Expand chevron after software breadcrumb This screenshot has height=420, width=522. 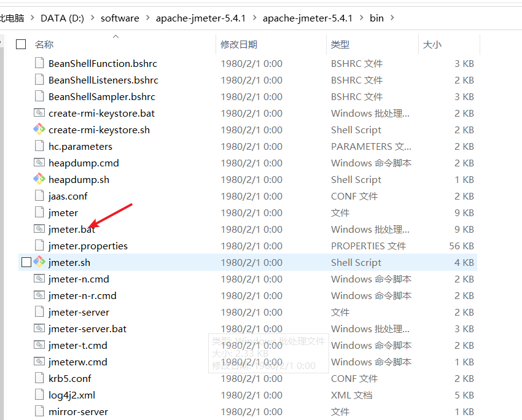click(x=148, y=18)
